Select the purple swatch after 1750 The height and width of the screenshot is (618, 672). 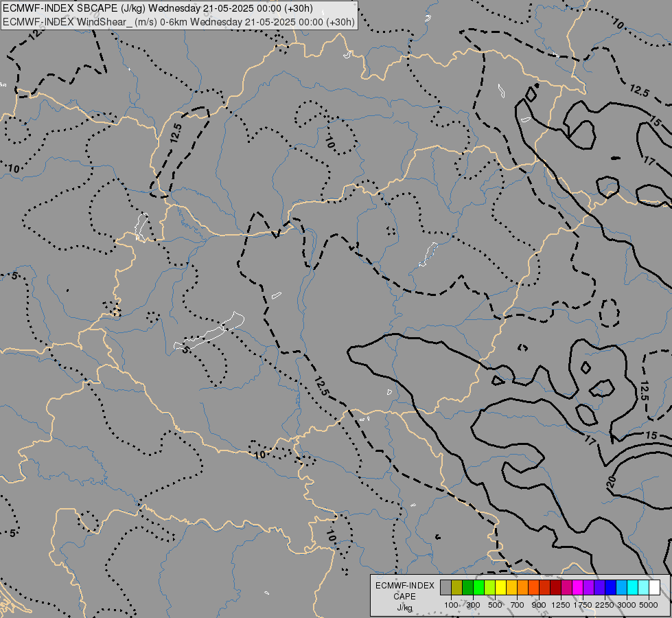(x=588, y=587)
